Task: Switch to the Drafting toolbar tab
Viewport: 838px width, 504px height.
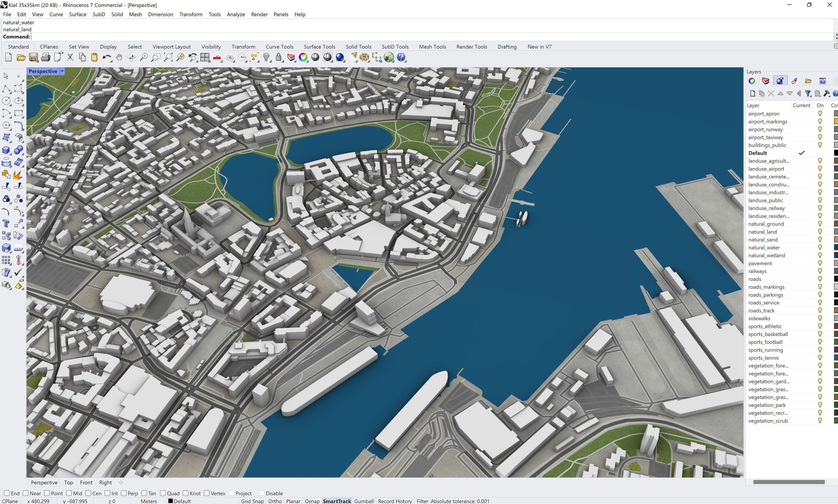Action: (507, 47)
